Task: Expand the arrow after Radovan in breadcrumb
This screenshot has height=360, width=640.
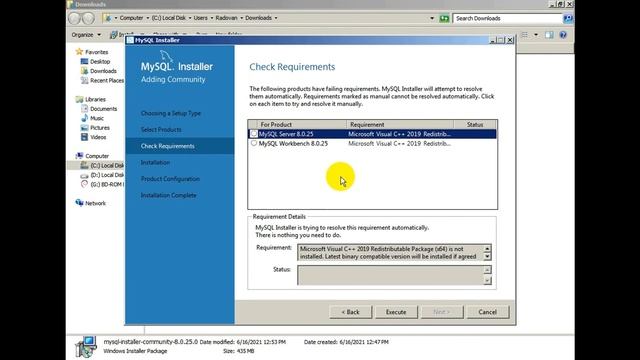Action: pos(241,18)
